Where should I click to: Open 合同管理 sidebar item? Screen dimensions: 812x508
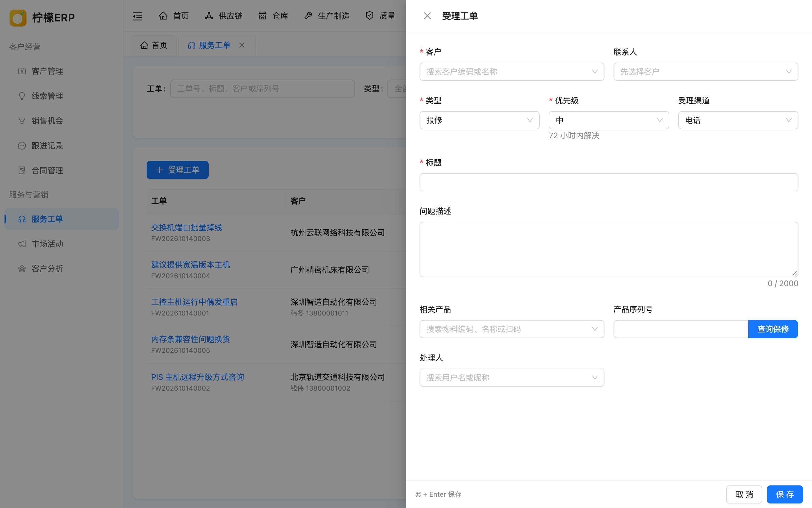[x=62, y=171]
